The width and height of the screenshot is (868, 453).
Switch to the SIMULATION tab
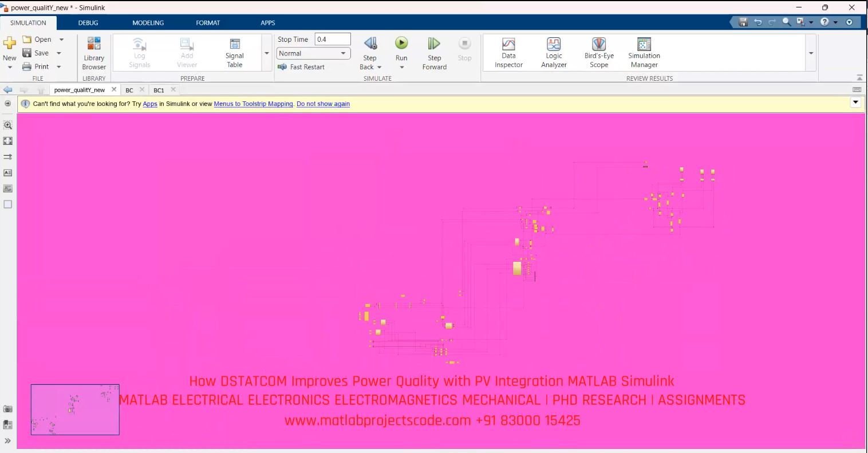tap(28, 23)
